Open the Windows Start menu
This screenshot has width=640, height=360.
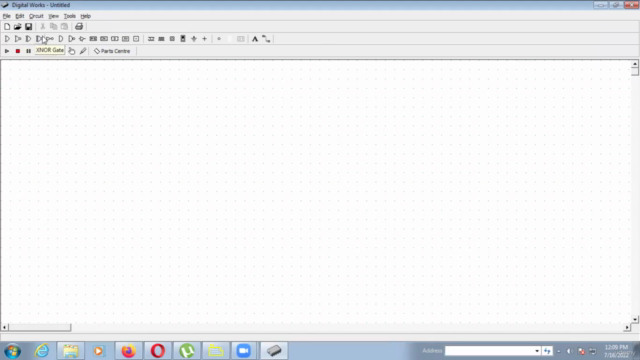pyautogui.click(x=13, y=351)
